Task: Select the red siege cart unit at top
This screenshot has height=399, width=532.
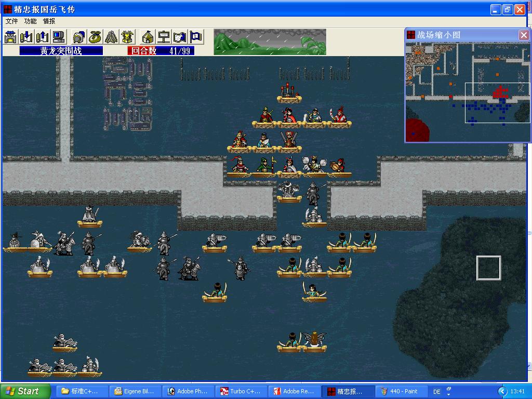Action: (x=289, y=92)
